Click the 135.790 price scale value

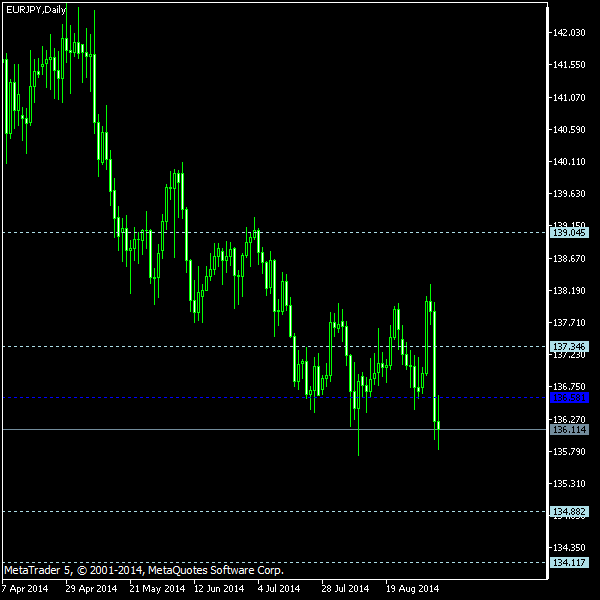tap(569, 452)
